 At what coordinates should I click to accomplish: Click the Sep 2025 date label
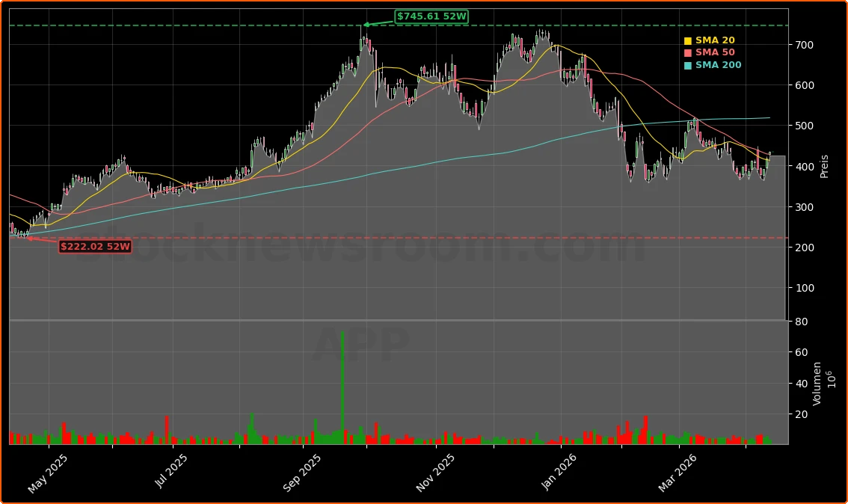[302, 473]
